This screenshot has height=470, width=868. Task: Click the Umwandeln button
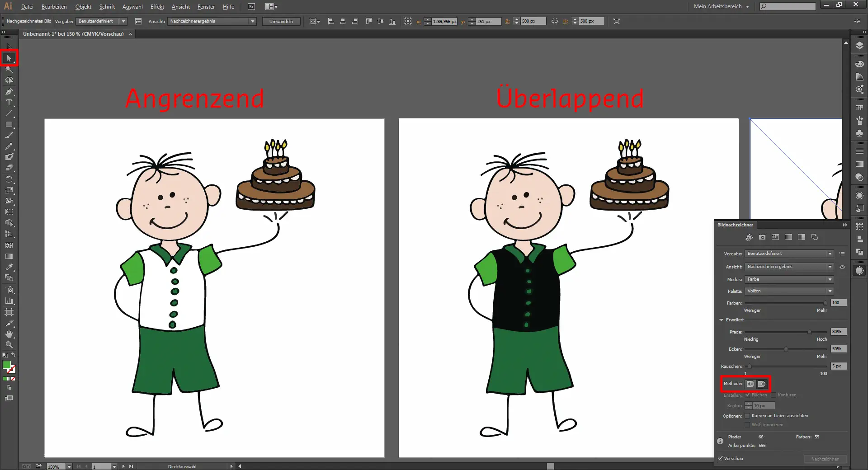pos(281,21)
